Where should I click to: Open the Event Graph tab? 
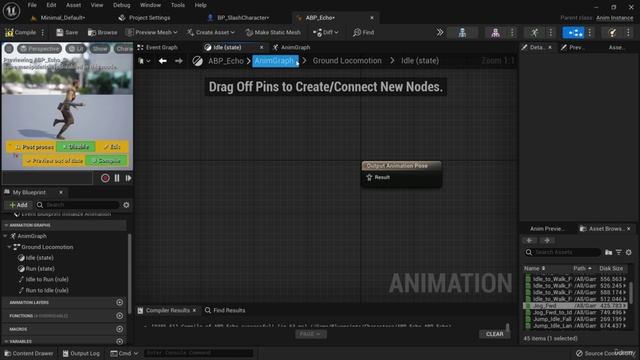pyautogui.click(x=158, y=47)
